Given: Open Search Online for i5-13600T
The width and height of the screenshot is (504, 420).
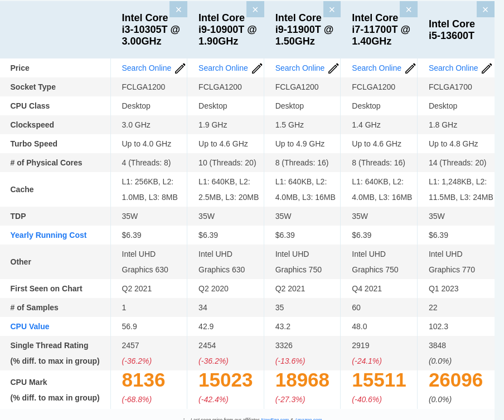Looking at the screenshot, I should coord(453,68).
